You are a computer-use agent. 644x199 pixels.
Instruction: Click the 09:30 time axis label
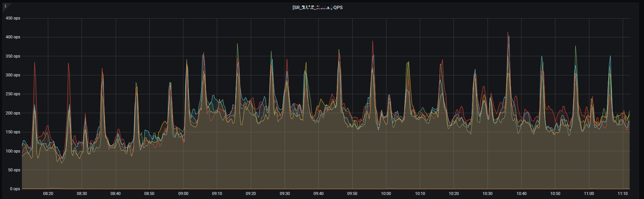pyautogui.click(x=285, y=194)
